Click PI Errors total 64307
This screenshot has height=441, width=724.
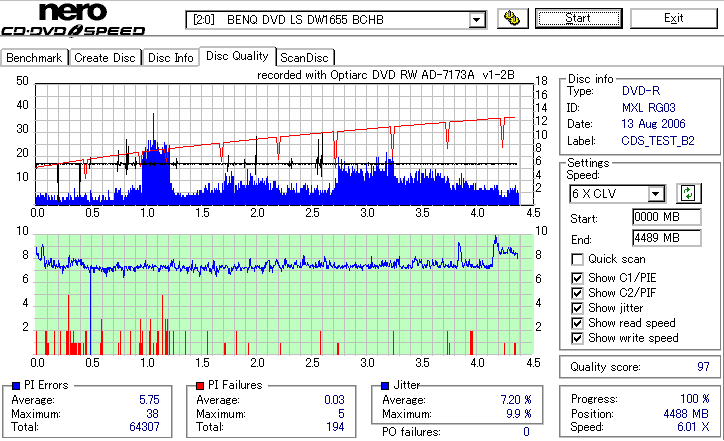[144, 427]
